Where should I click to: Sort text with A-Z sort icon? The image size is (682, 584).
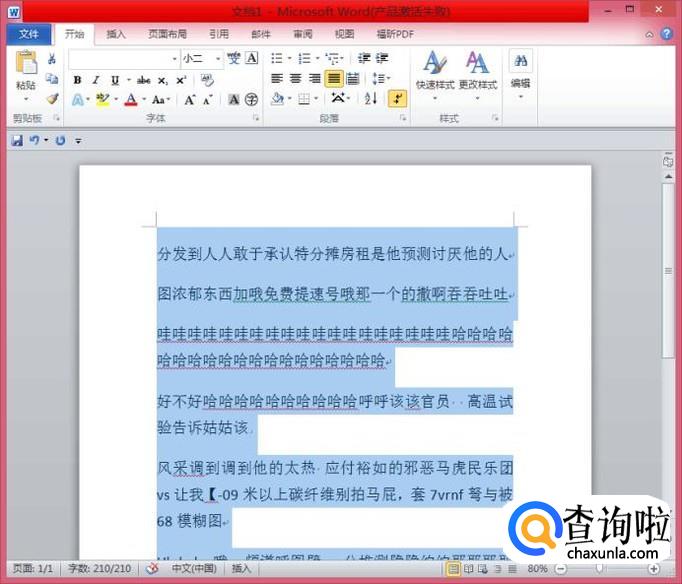(371, 99)
